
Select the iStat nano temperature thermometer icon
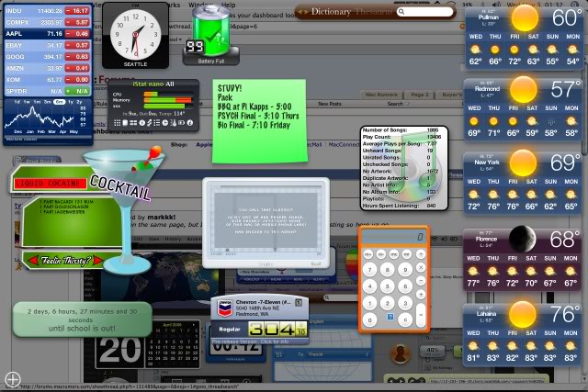pyautogui.click(x=174, y=123)
